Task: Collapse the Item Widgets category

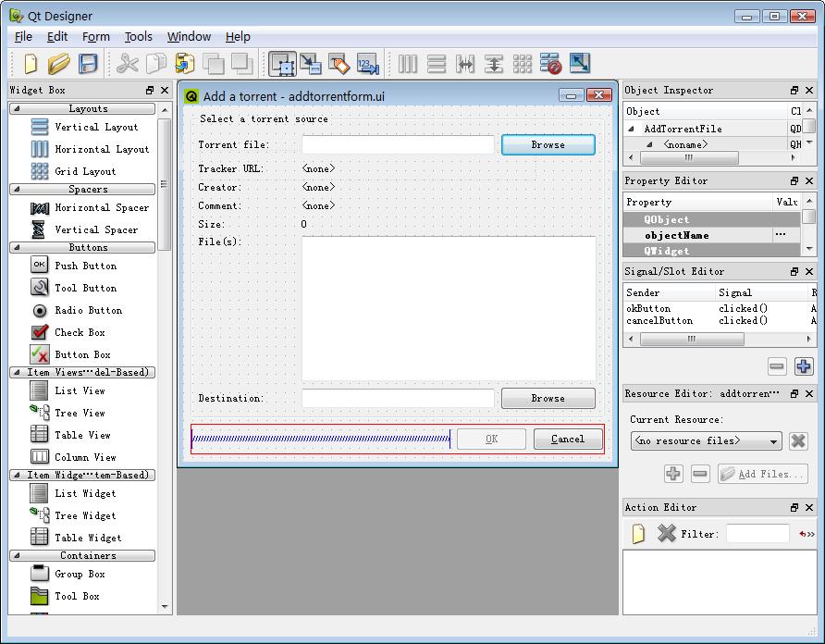Action: [17, 475]
